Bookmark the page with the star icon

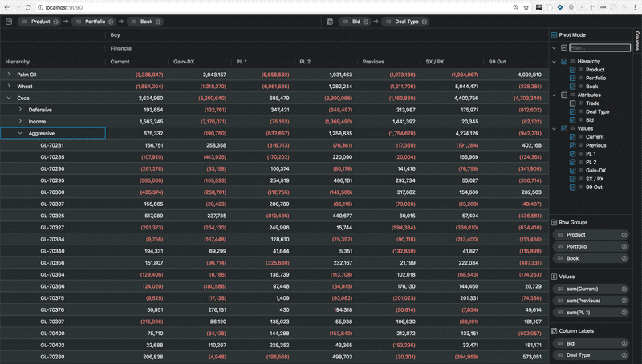[526, 7]
